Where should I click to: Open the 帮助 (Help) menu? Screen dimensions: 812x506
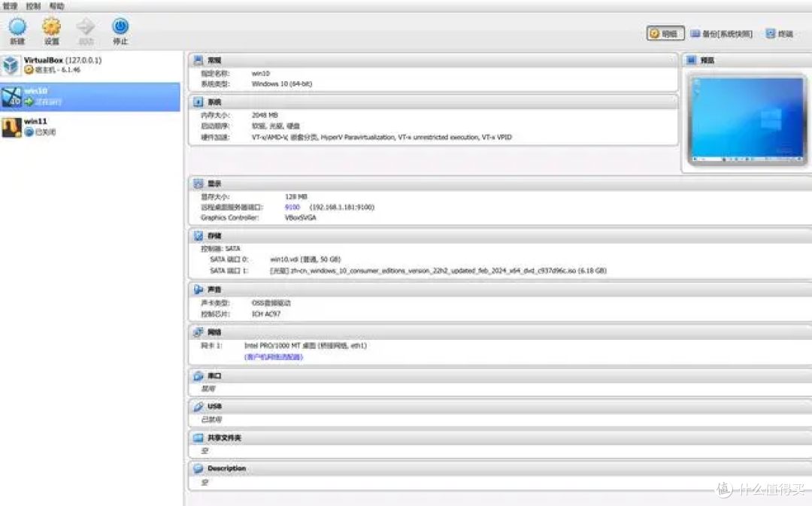56,5
